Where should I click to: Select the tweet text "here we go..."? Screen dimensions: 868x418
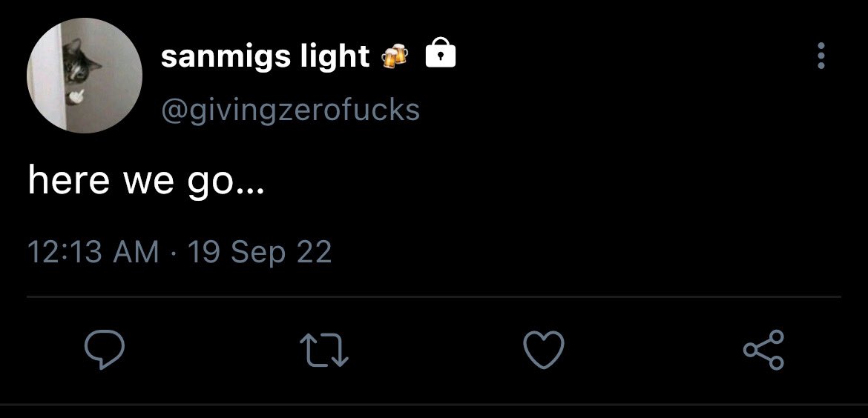pyautogui.click(x=147, y=181)
